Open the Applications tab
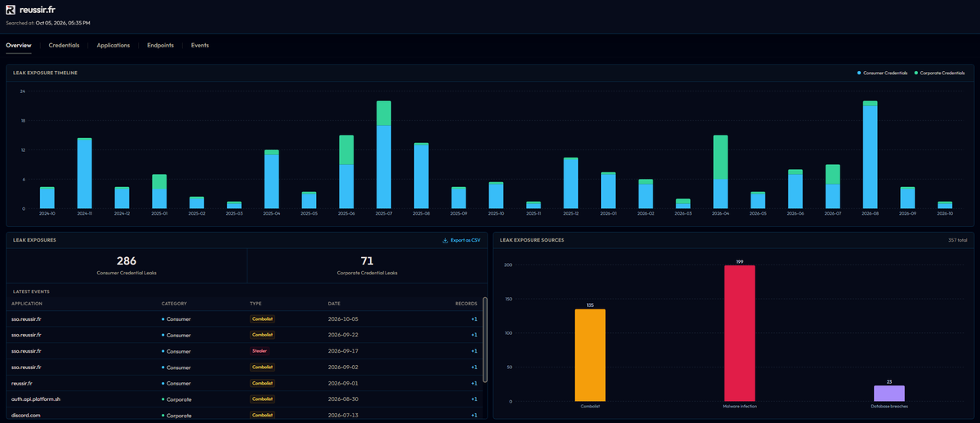This screenshot has height=423, width=980. tap(113, 45)
